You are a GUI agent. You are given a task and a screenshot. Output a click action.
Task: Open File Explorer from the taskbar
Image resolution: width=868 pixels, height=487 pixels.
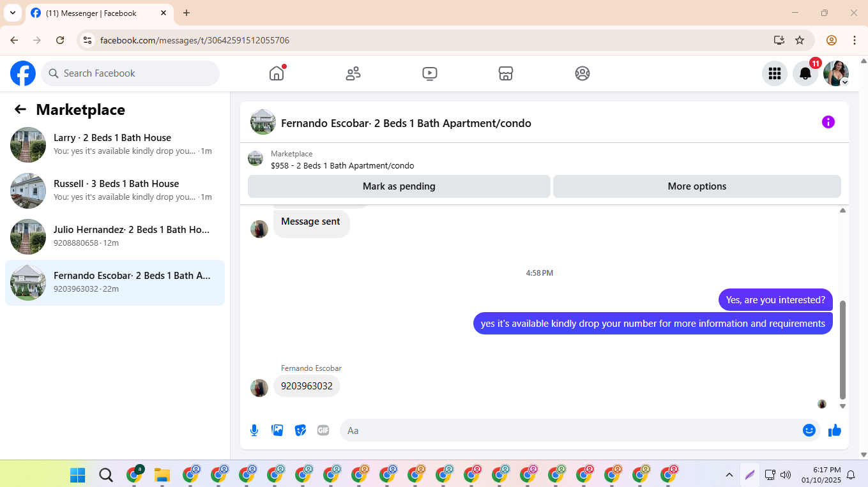162,475
